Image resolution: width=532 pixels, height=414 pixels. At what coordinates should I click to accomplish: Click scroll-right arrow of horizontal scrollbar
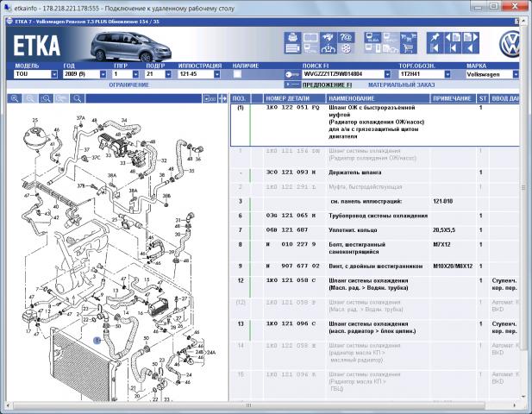coord(515,405)
